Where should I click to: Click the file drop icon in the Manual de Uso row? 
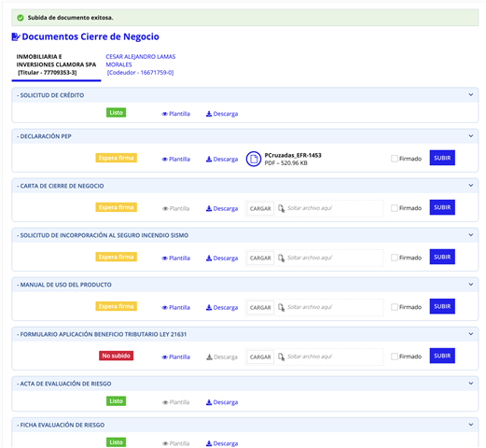tap(281, 307)
